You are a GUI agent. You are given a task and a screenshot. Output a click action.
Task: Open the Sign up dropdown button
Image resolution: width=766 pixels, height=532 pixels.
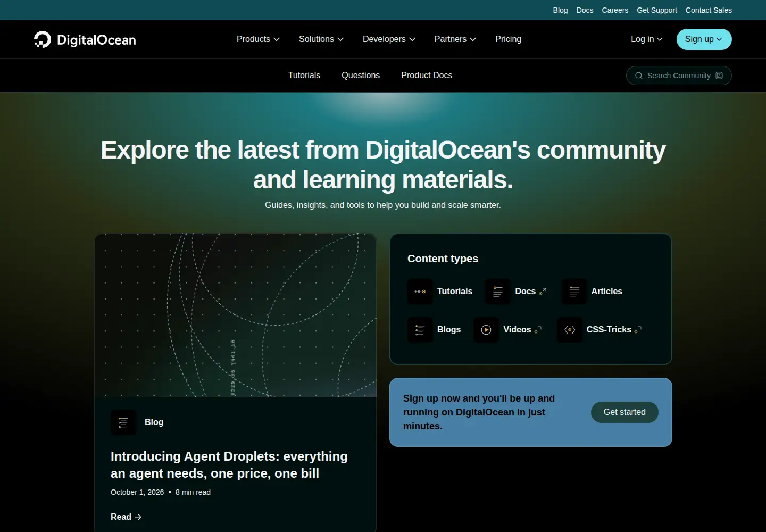[704, 39]
